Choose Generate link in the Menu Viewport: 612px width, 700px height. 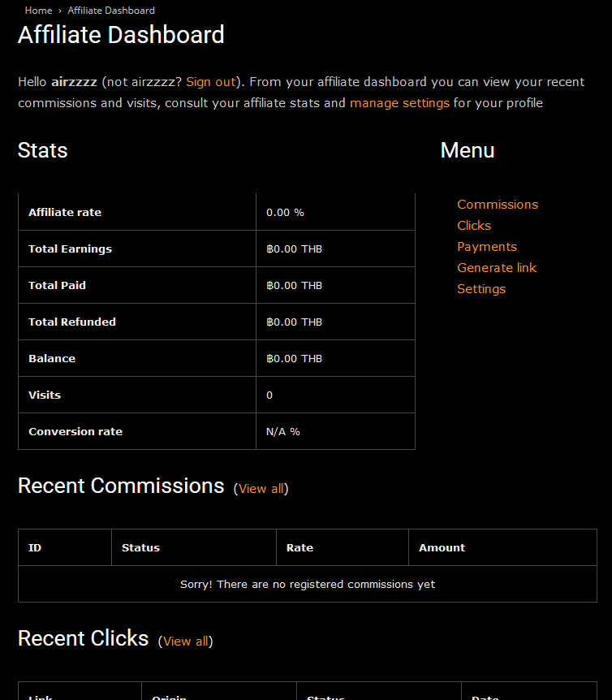496,268
